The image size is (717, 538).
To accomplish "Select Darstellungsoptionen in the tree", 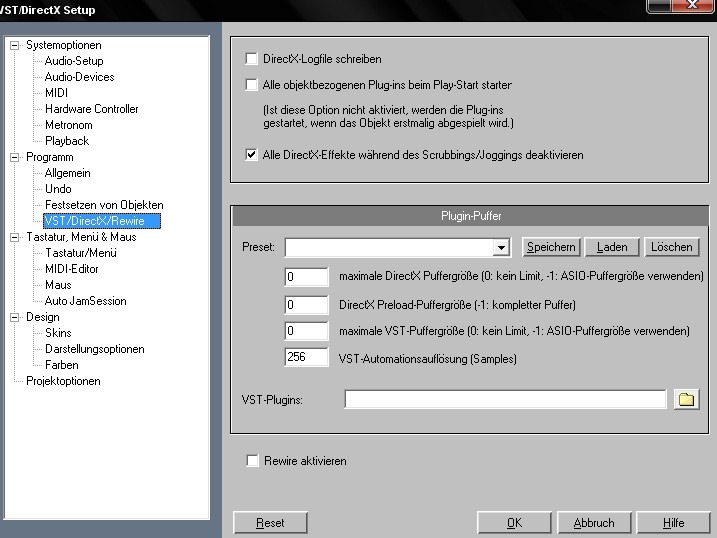I will (x=95, y=349).
